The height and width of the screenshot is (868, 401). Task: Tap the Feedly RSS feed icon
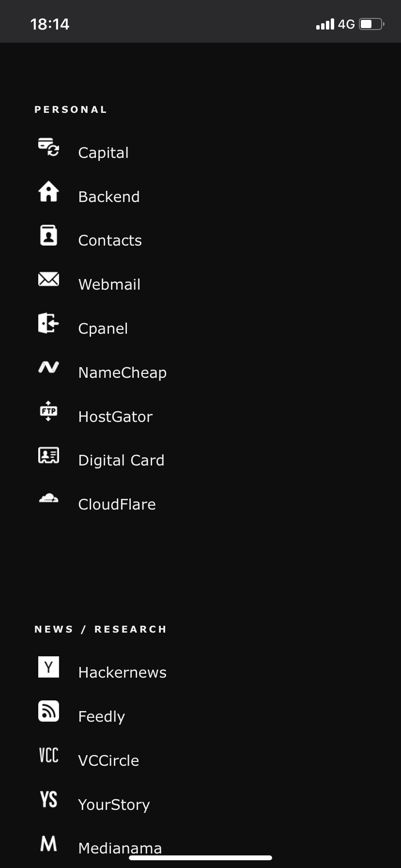pyautogui.click(x=48, y=711)
